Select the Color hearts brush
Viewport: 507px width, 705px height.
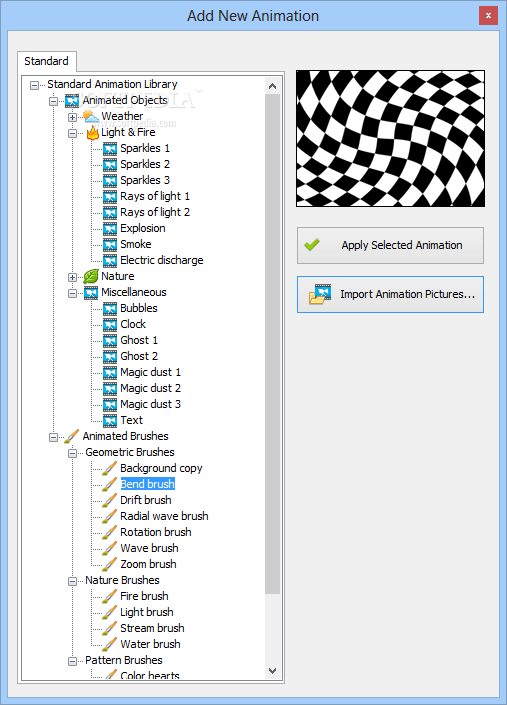point(150,675)
